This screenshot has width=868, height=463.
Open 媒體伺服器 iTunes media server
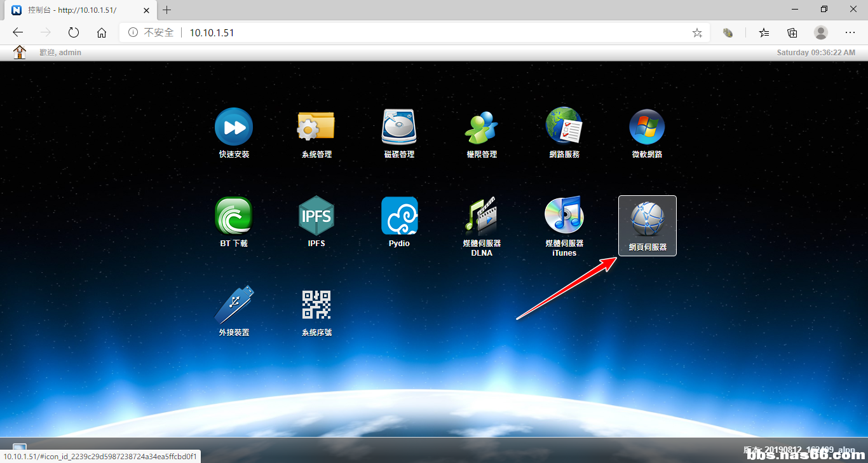click(x=564, y=226)
